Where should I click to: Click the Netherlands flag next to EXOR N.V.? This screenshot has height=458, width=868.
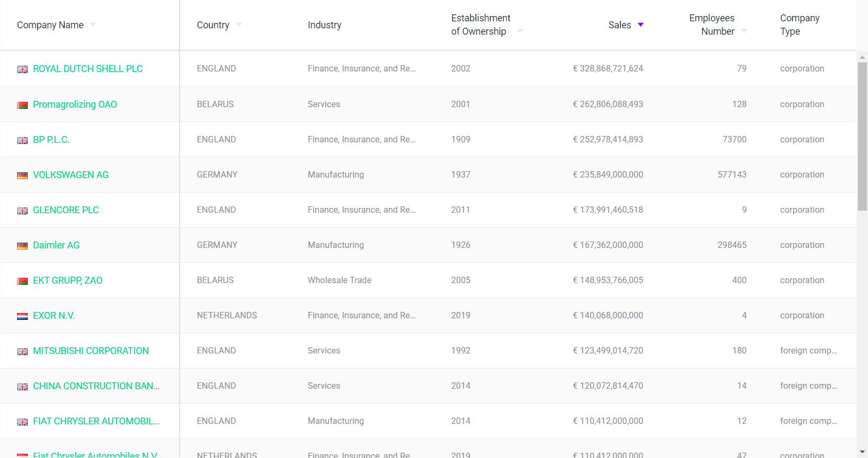pos(22,316)
